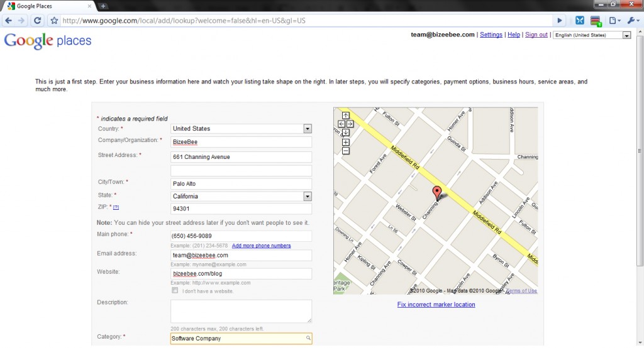Screen dimensions: 644x348
Task: Select the Google Places browser tab
Action: pyautogui.click(x=48, y=6)
